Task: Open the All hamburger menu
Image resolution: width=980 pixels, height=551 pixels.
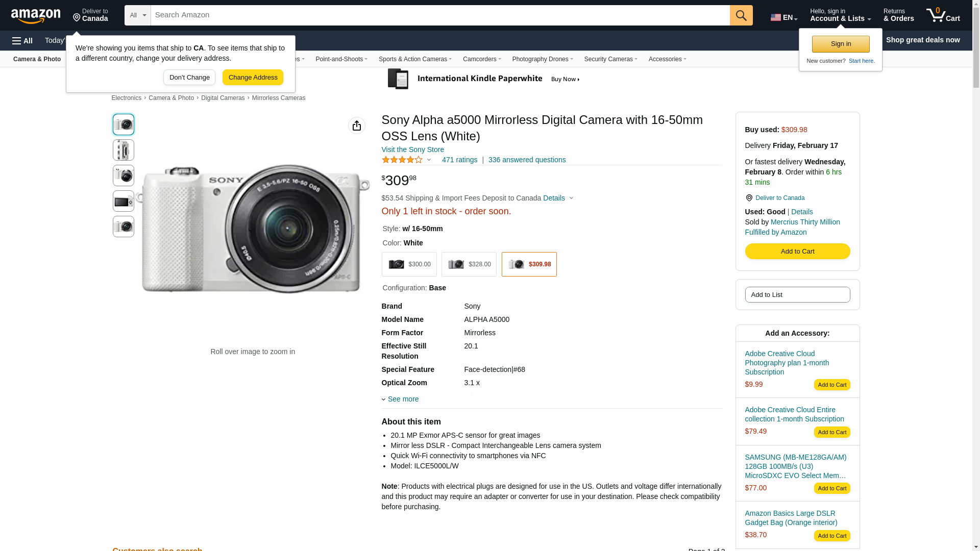Action: pos(22,41)
